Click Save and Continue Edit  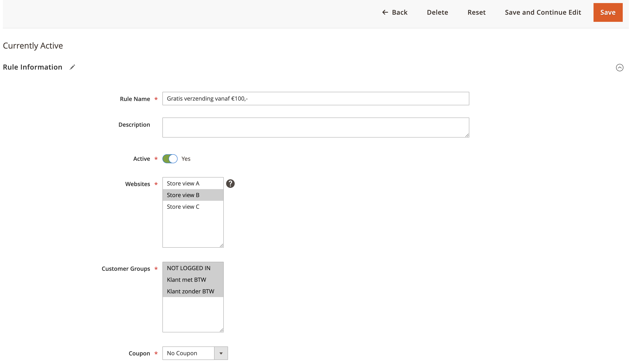click(x=543, y=12)
